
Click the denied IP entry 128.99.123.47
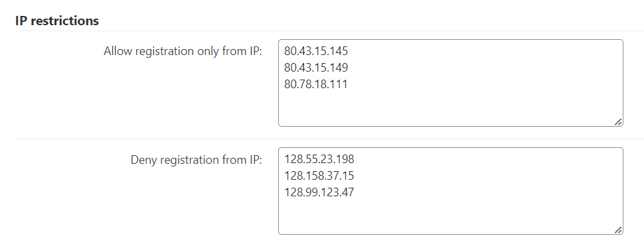[319, 192]
